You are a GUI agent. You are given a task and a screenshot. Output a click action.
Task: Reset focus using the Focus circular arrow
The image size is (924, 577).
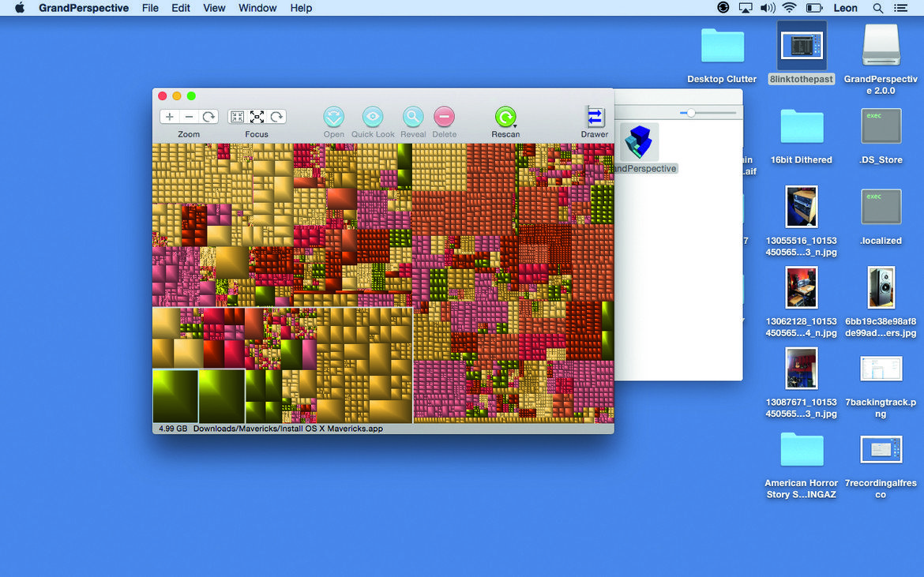coord(276,117)
